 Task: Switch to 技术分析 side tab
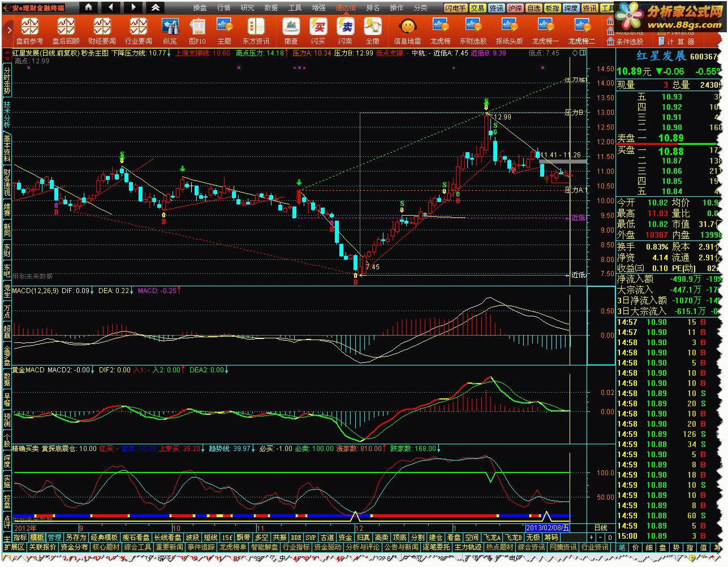click(x=7, y=114)
